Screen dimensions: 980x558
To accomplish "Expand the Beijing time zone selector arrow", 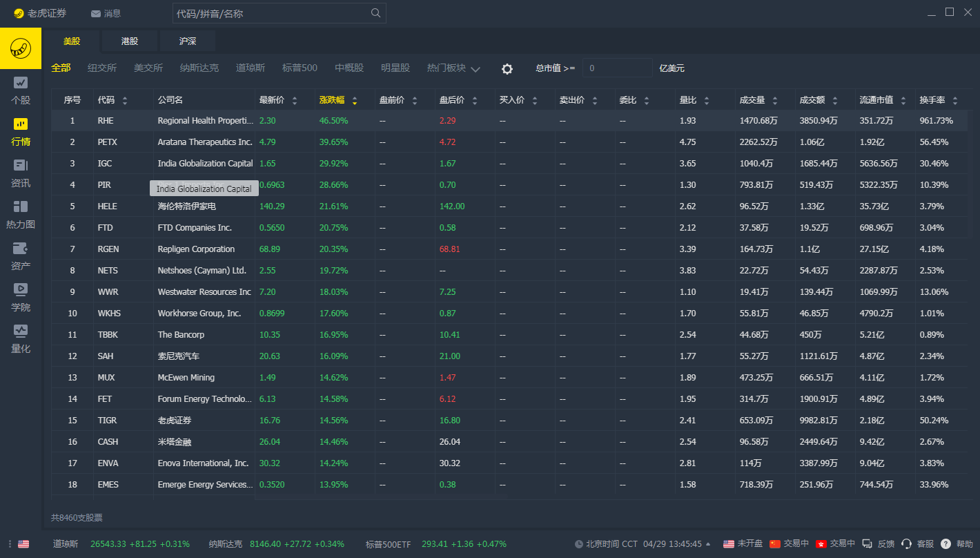I will (708, 544).
